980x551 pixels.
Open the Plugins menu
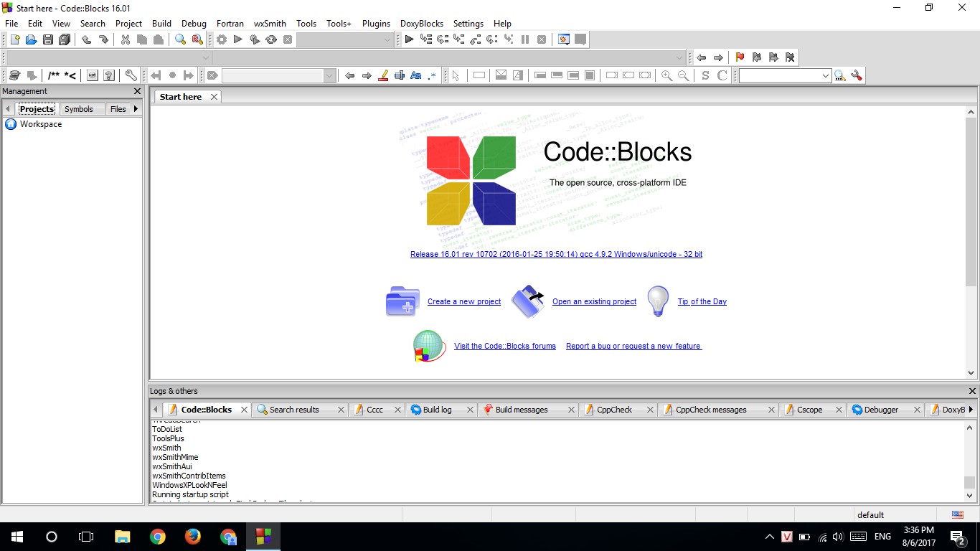point(376,23)
